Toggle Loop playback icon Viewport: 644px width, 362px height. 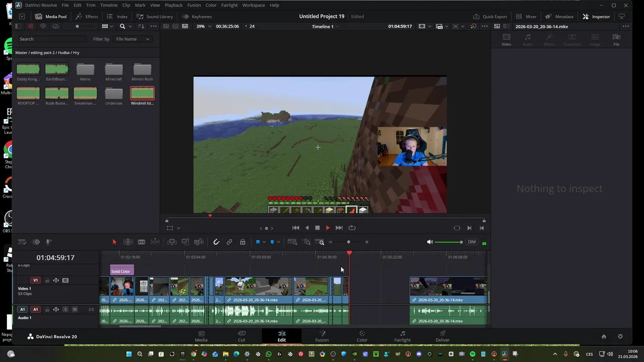coord(352,228)
